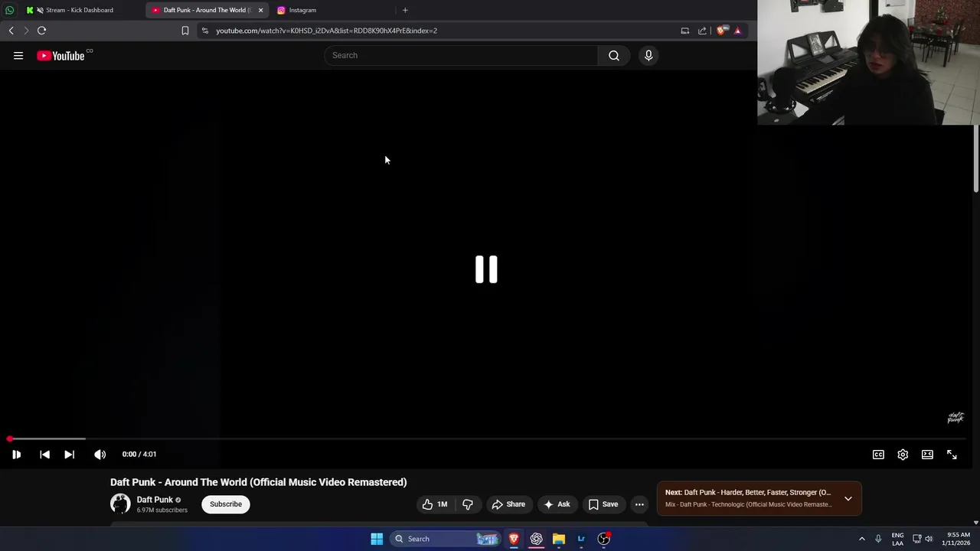980x551 pixels.
Task: Switch to theater mode view
Action: pyautogui.click(x=927, y=455)
